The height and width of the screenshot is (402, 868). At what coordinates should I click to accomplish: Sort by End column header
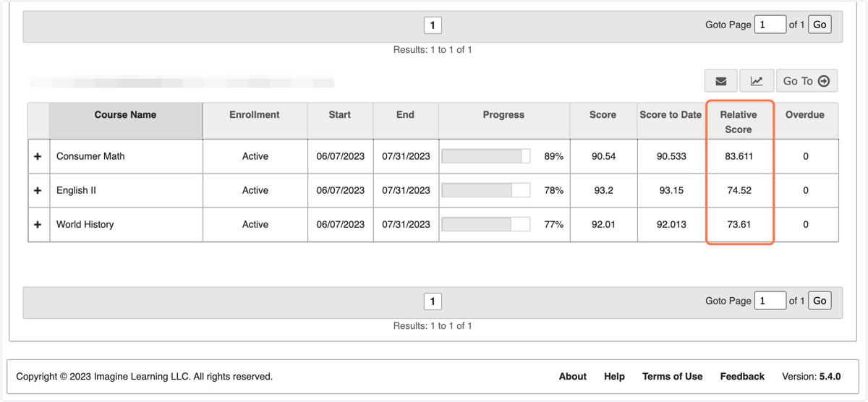point(405,121)
